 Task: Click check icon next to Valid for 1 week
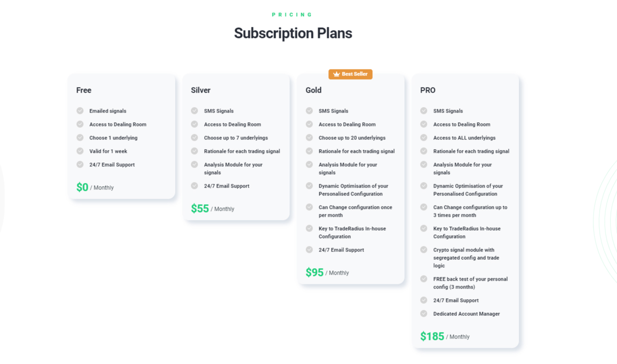coord(80,151)
